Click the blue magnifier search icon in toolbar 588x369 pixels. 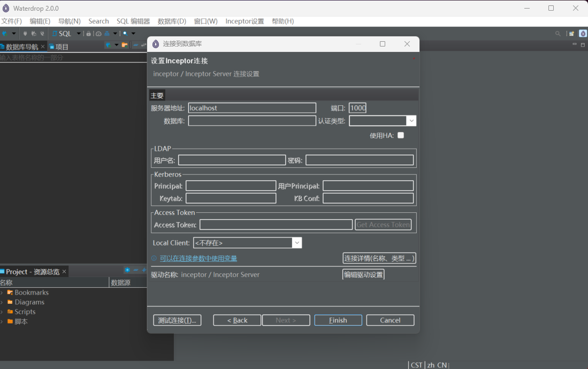pos(125,33)
